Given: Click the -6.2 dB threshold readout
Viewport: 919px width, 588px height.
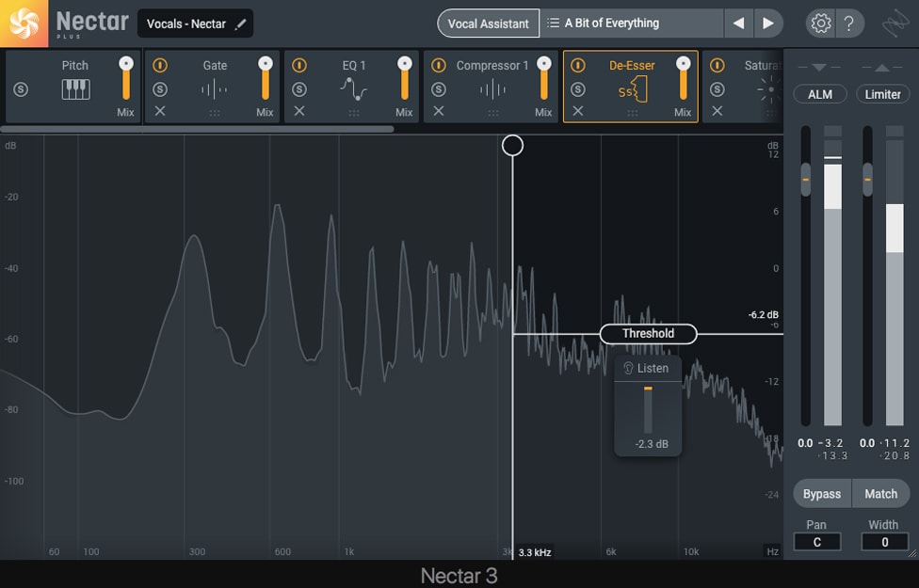Looking at the screenshot, I should tap(763, 315).
